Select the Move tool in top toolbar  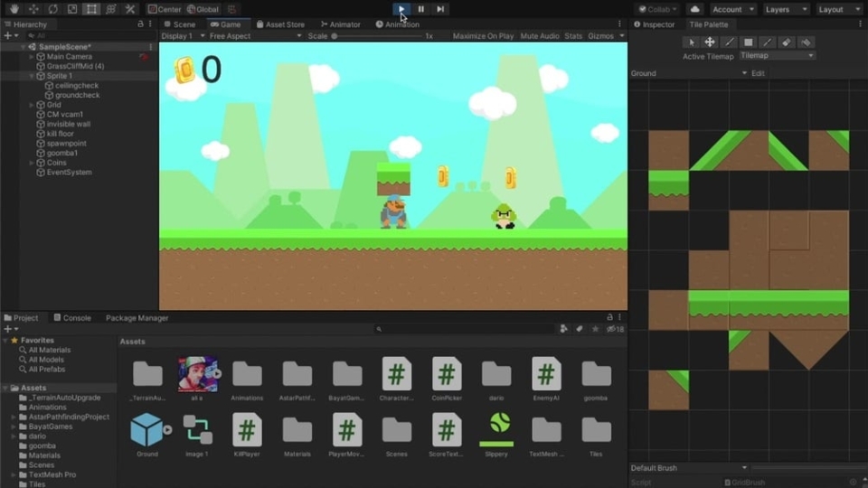pos(33,9)
